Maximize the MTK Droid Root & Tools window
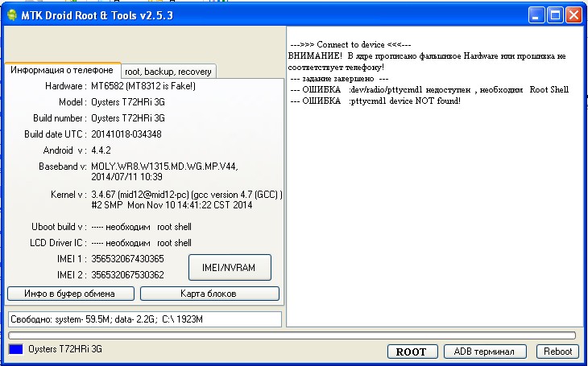 click(555, 15)
